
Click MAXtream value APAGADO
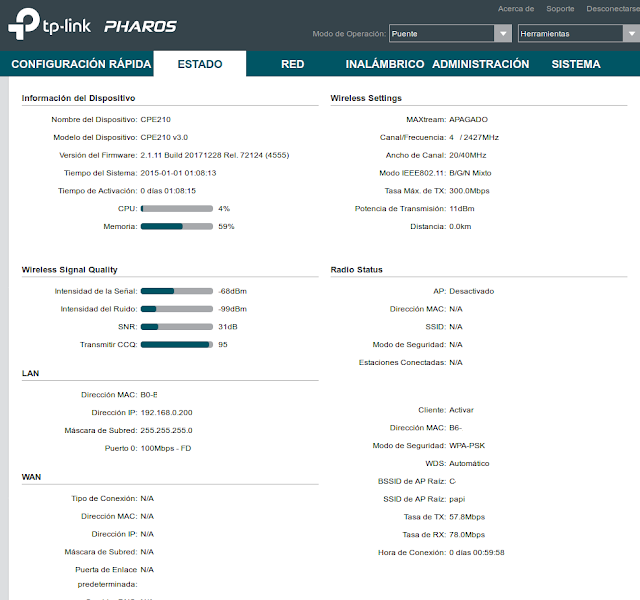pyautogui.click(x=468, y=120)
